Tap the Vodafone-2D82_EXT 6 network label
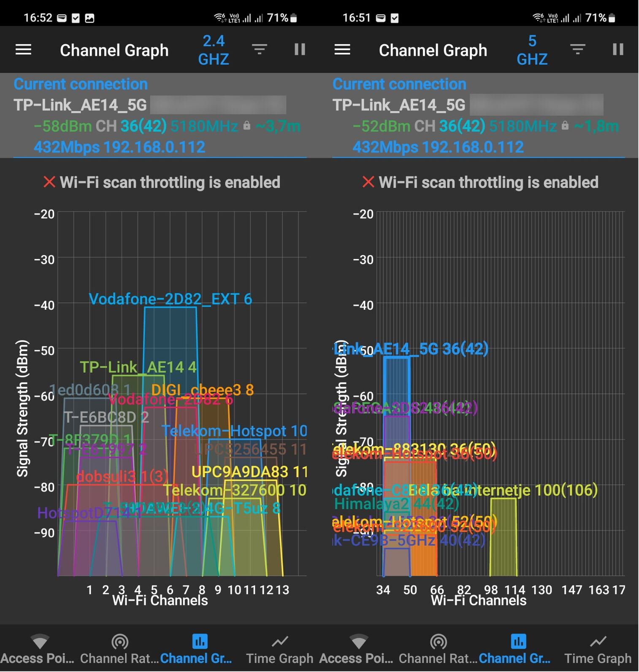Screen dimensions: 639x672 pyautogui.click(x=171, y=299)
